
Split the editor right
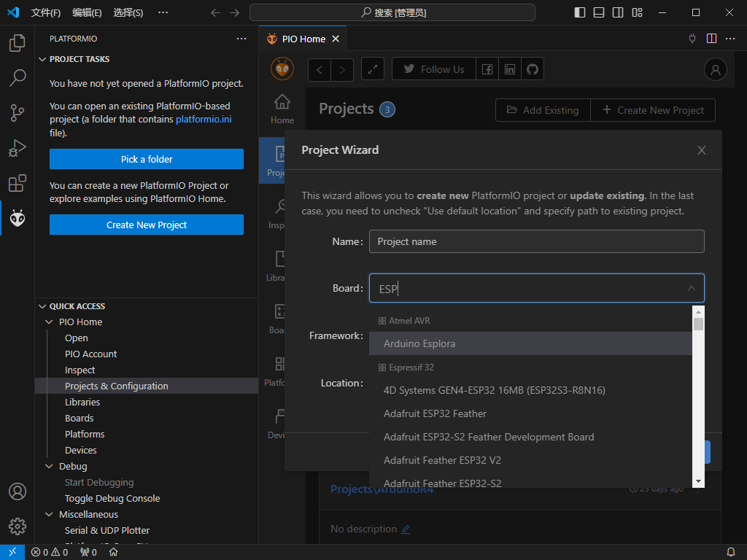tap(711, 39)
